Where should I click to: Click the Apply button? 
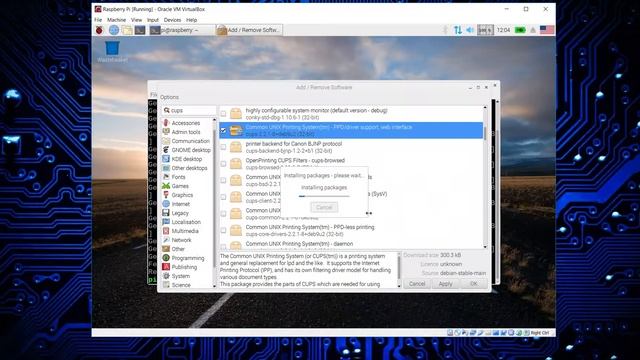(x=445, y=284)
